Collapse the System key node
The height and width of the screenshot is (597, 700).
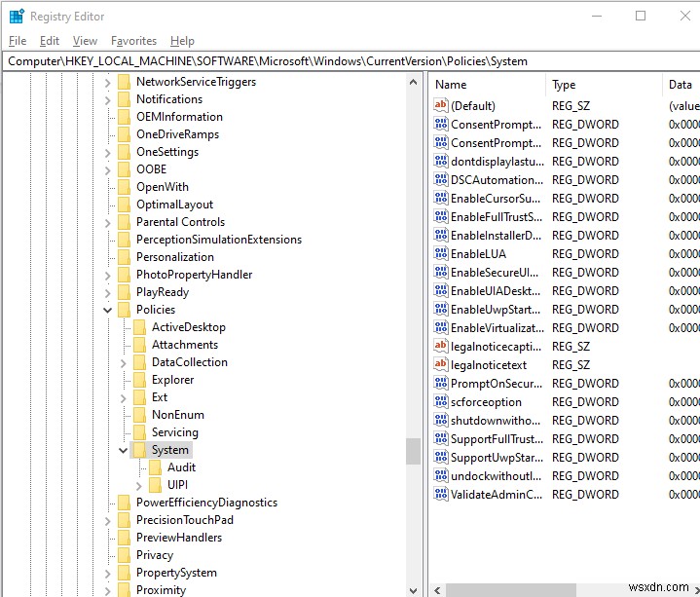tap(124, 450)
